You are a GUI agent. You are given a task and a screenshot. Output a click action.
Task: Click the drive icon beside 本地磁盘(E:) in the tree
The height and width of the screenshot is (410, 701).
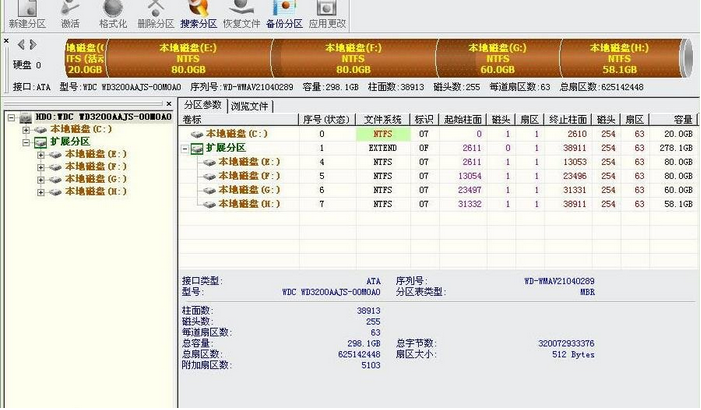55,155
